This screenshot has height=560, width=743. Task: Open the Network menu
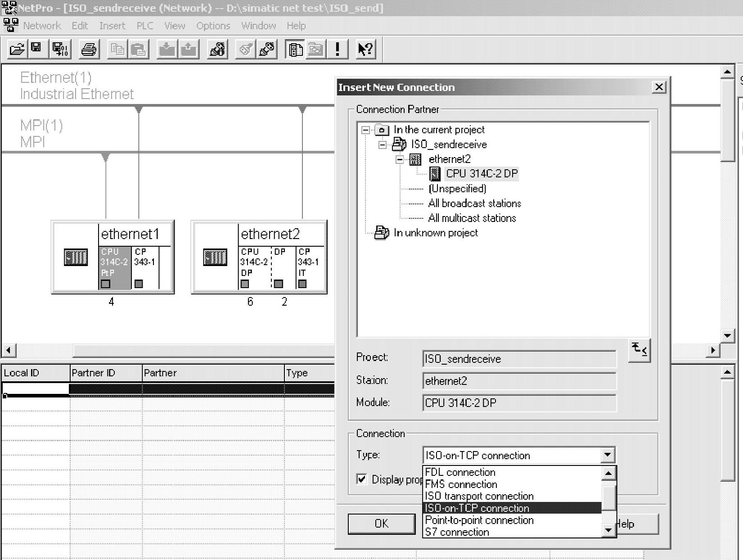coord(42,26)
